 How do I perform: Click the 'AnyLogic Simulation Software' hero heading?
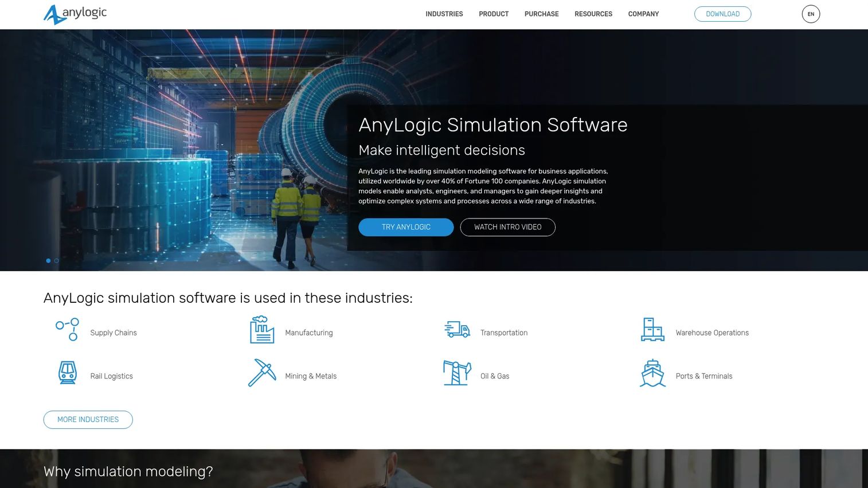pos(493,125)
